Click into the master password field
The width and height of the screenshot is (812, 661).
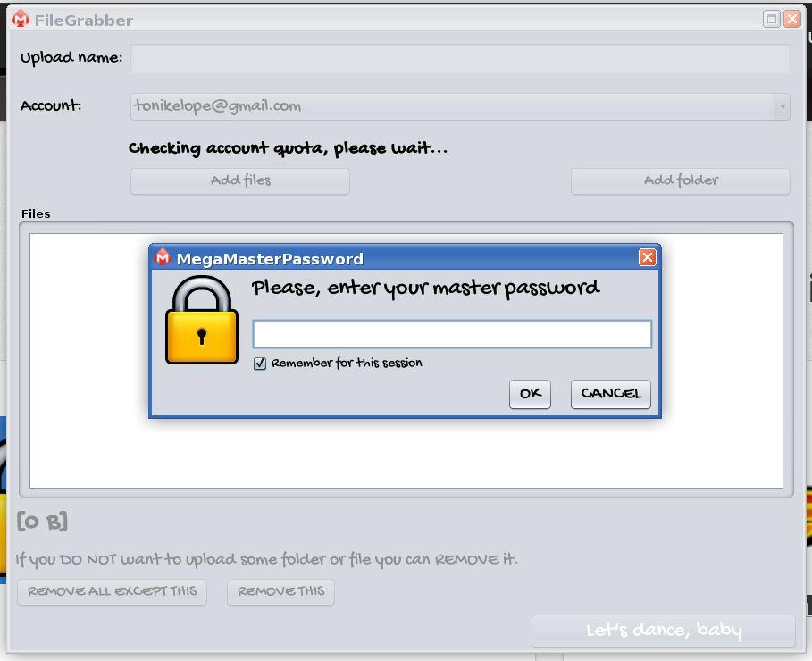(452, 334)
